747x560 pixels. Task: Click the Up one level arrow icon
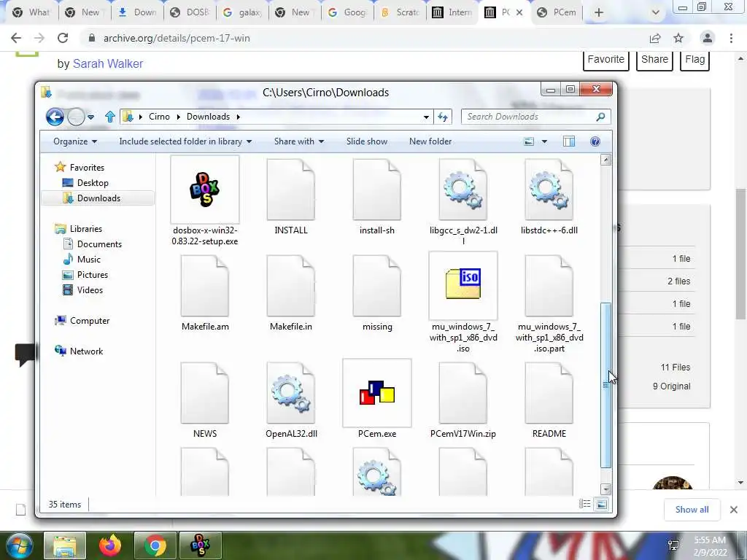pyautogui.click(x=110, y=117)
